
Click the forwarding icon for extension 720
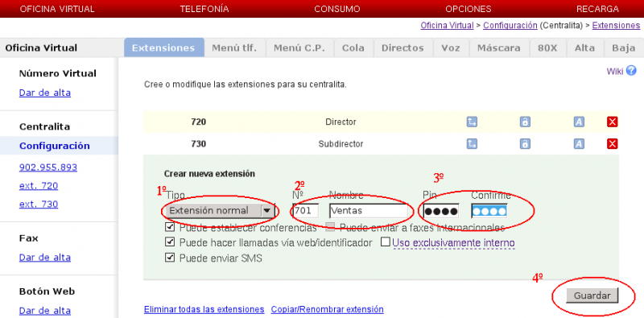(x=472, y=122)
